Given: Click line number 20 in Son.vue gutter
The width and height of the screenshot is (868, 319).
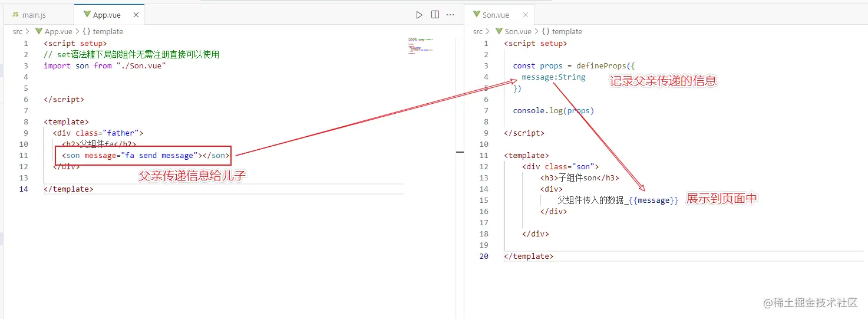Looking at the screenshot, I should pos(484,256).
